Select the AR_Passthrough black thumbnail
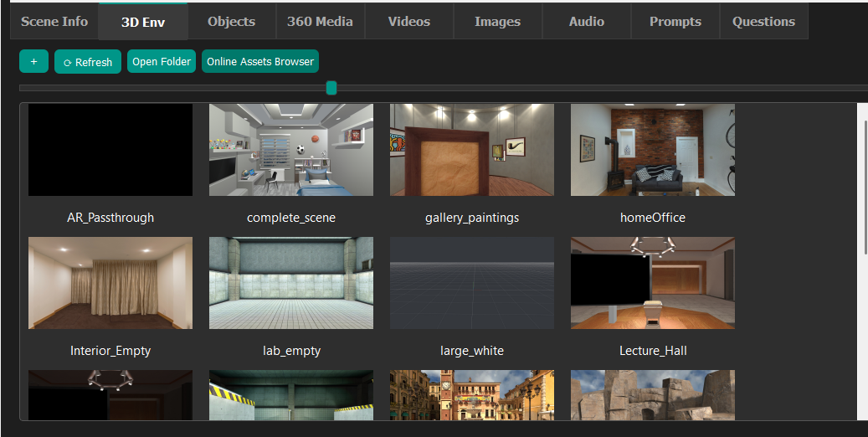The image size is (868, 437). (x=110, y=150)
